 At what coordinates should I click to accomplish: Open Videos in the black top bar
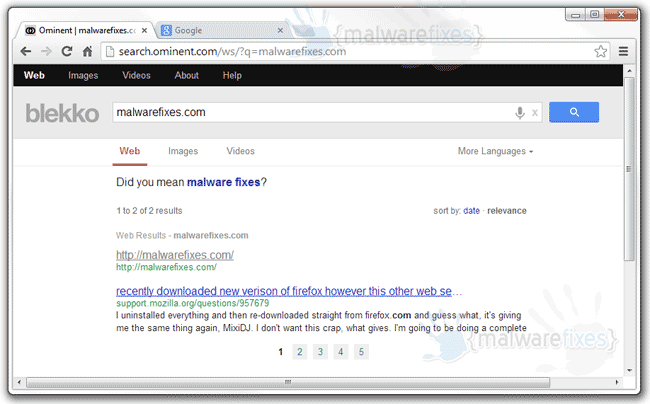coord(136,75)
